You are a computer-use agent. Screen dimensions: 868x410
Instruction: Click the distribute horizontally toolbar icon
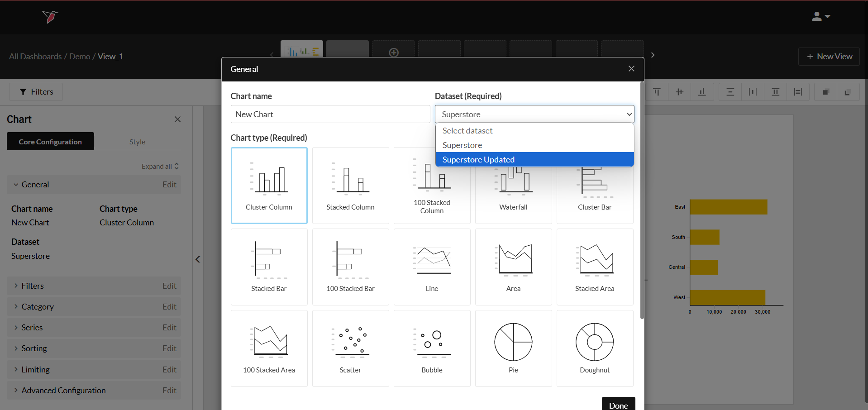[753, 92]
